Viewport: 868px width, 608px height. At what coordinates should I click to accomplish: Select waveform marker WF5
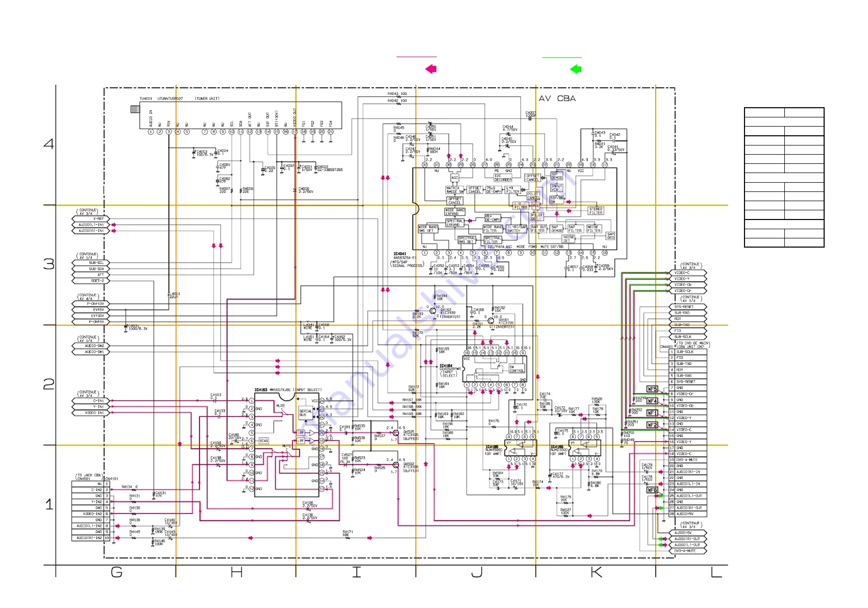(652, 389)
